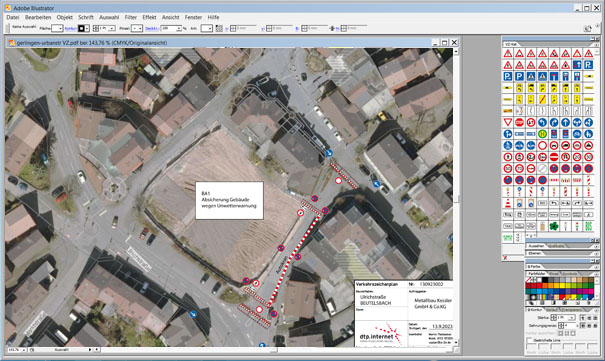605x361 pixels.
Task: Click the X position input field
Action: tap(245, 28)
